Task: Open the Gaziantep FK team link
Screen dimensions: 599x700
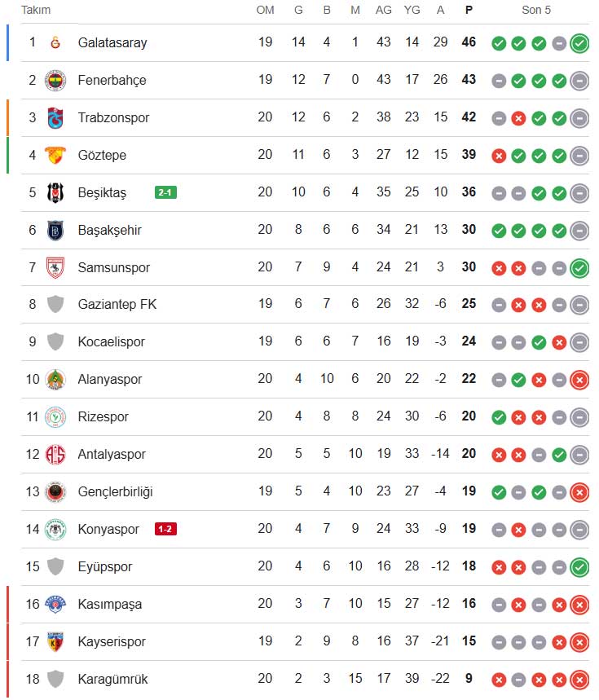Action: tap(117, 305)
